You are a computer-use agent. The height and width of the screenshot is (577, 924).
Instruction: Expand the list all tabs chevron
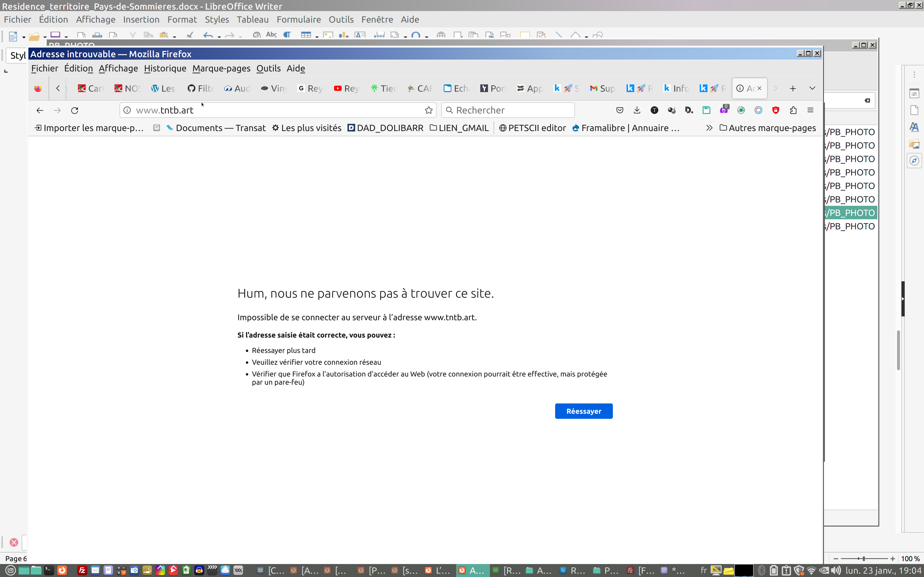(x=812, y=88)
